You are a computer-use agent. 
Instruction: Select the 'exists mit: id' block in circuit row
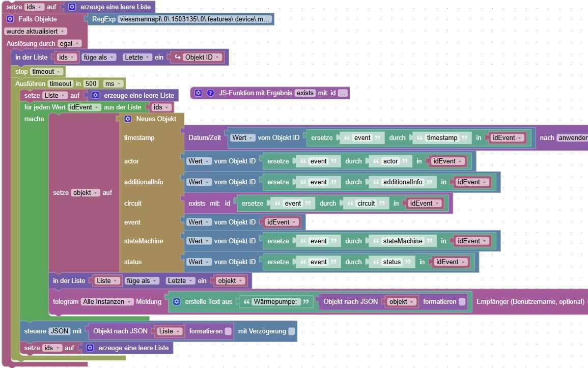tap(209, 203)
